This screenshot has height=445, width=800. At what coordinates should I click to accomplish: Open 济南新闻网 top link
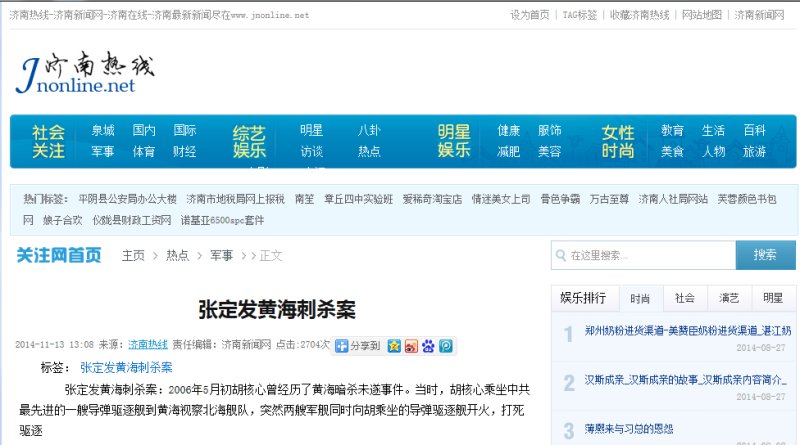pos(759,15)
